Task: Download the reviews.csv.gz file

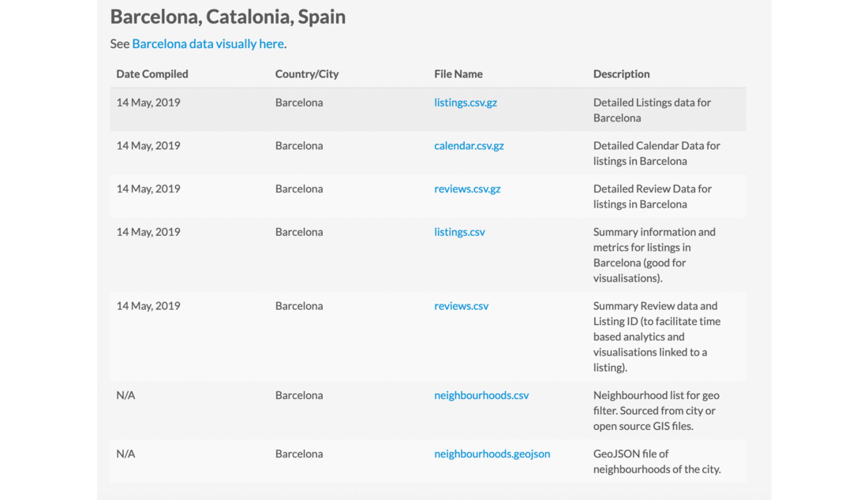Action: 467,189
